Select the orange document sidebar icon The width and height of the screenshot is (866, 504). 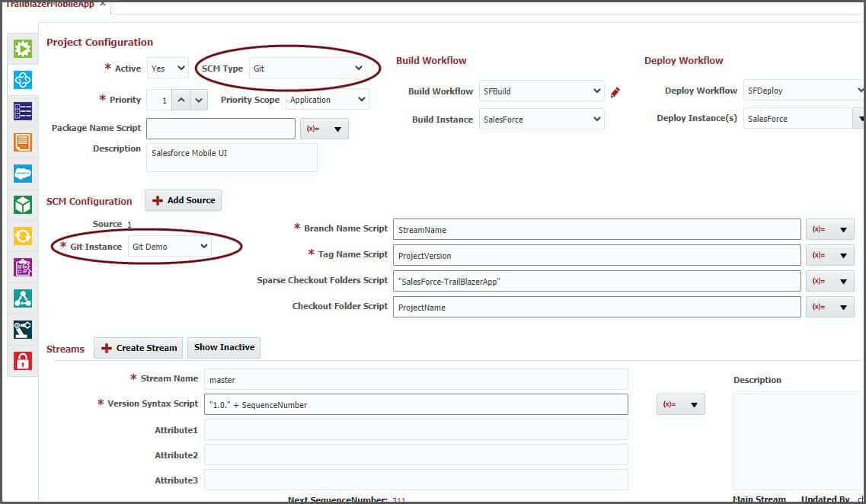pos(23,142)
